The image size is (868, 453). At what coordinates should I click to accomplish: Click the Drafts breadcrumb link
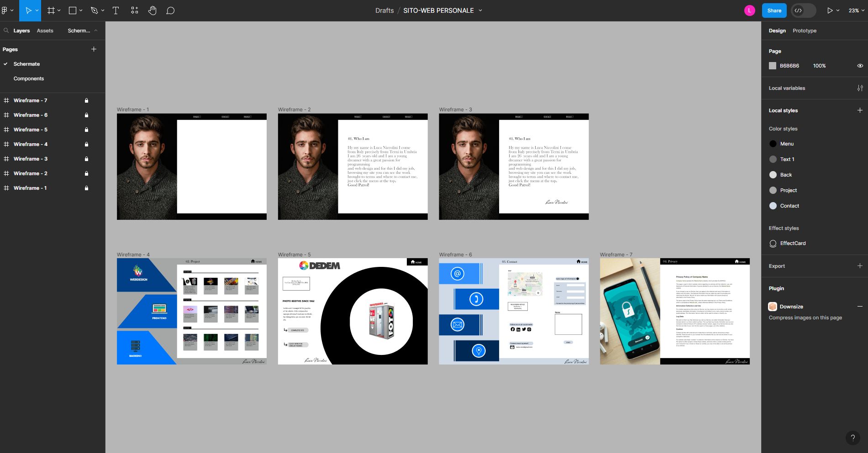click(384, 10)
